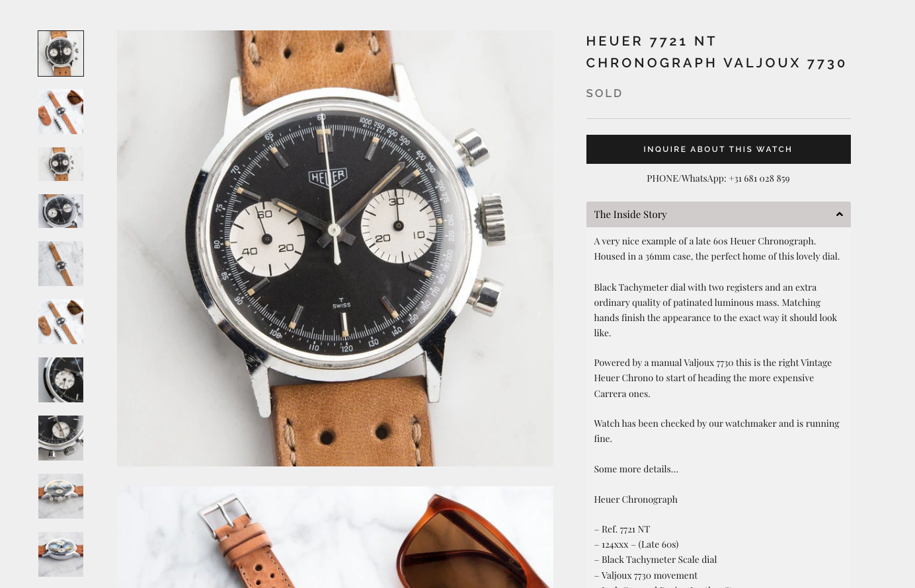The height and width of the screenshot is (588, 915).
Task: Click the Heuer 7721 NT product title
Action: pos(717,52)
